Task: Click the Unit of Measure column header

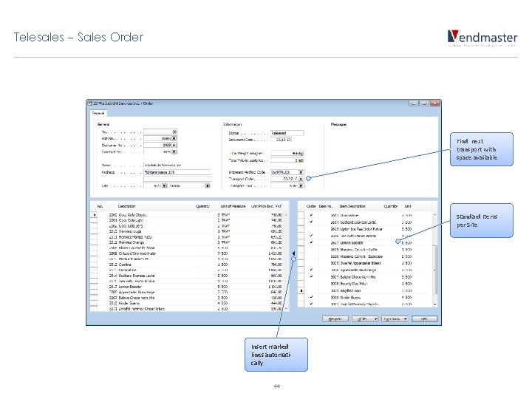Action: [x=233, y=206]
